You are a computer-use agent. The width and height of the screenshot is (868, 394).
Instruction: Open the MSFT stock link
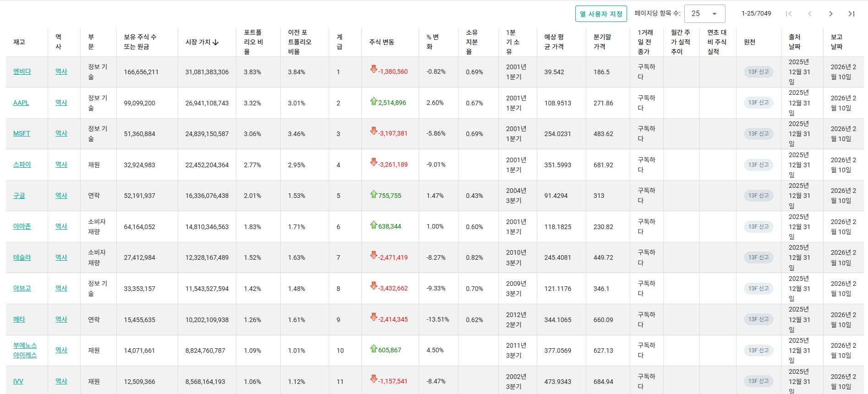point(22,133)
